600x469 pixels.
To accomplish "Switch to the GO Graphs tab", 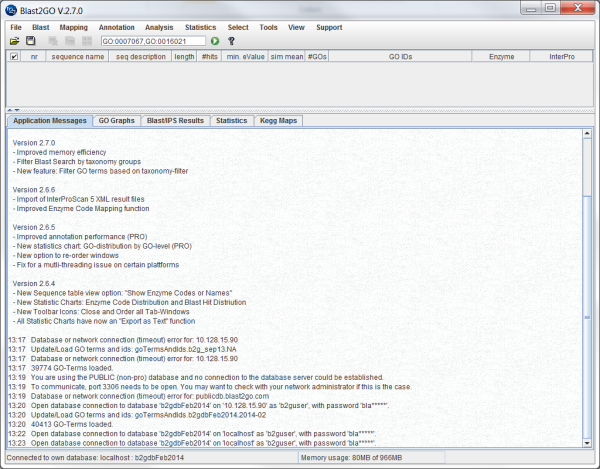I will tap(117, 121).
